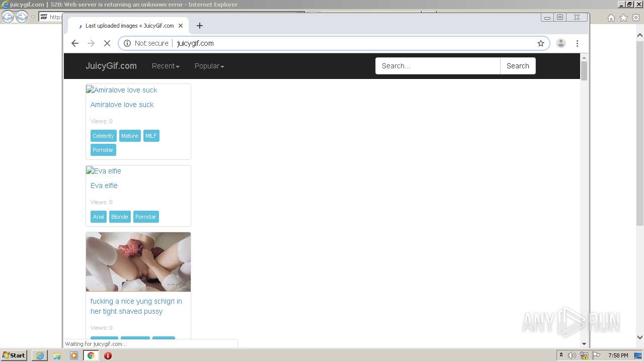Filter by the Anal tag

[x=99, y=217]
